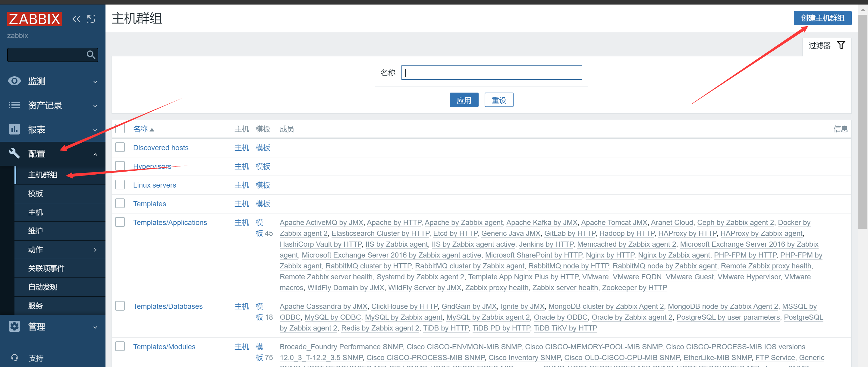868x367 pixels.
Task: Check the Discovered hosts checkbox
Action: tap(120, 147)
